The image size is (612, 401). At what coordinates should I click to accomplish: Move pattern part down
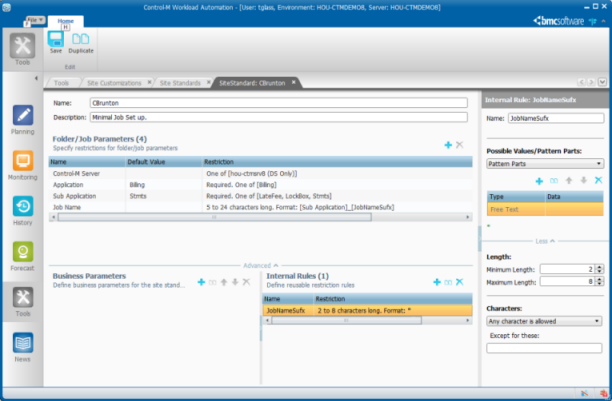point(584,181)
